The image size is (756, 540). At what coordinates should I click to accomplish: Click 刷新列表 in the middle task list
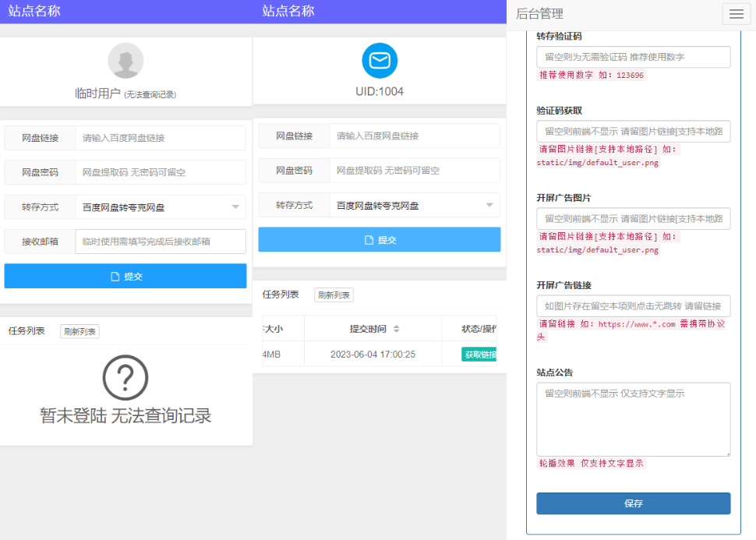[333, 295]
